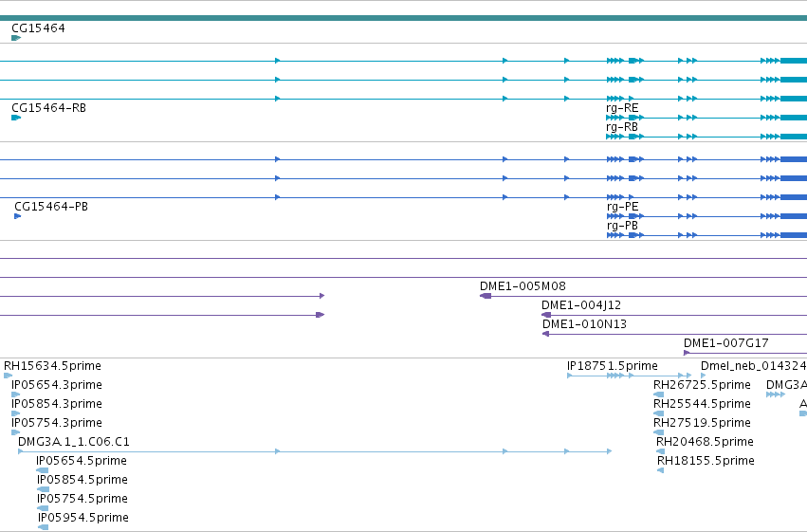Select the RH26725.5prime EST label
Image resolution: width=807 pixels, height=532 pixels.
pos(702,385)
